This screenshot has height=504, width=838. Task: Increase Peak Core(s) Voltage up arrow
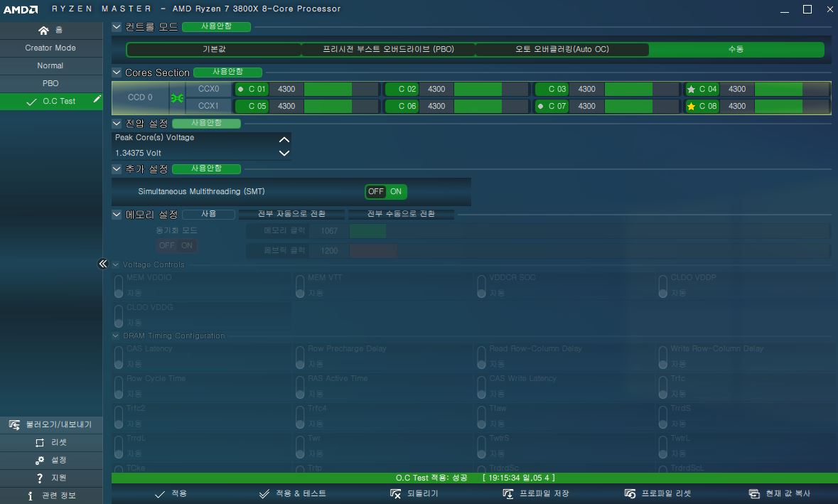284,139
